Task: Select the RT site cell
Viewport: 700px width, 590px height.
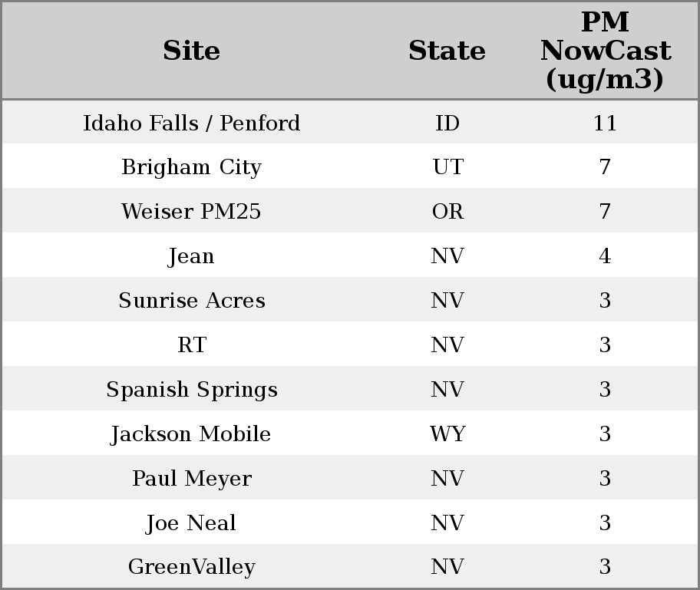Action: 191,345
